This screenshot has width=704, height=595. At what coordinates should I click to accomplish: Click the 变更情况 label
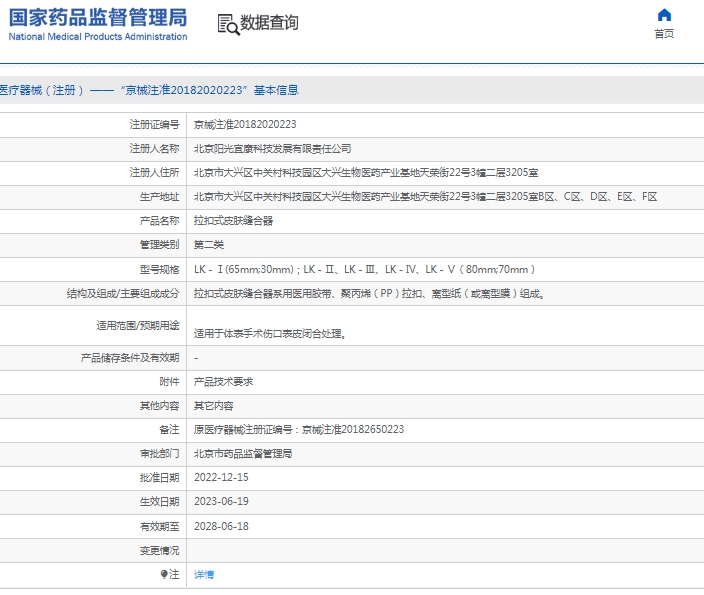point(159,551)
